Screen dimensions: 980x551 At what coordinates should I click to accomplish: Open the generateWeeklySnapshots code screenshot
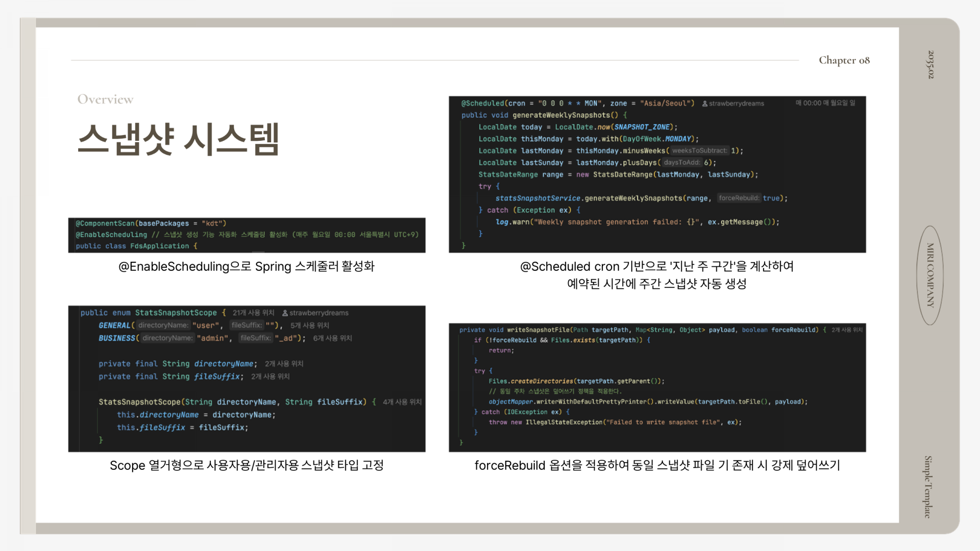tap(657, 174)
